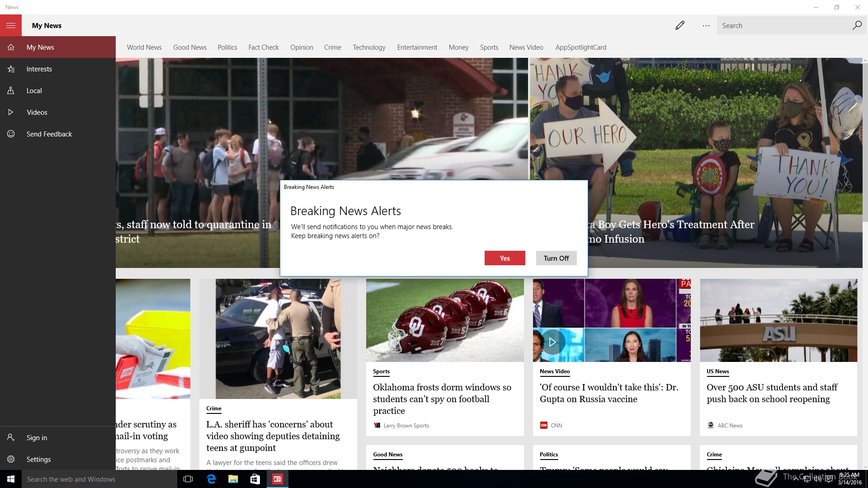Click the Sports category label on card

[381, 371]
